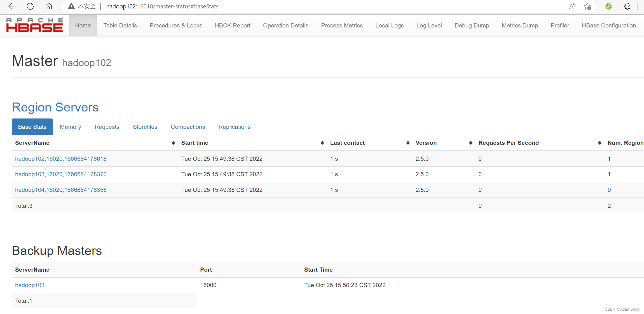Switch to the Compactions tab
This screenshot has width=644, height=314.
188,127
